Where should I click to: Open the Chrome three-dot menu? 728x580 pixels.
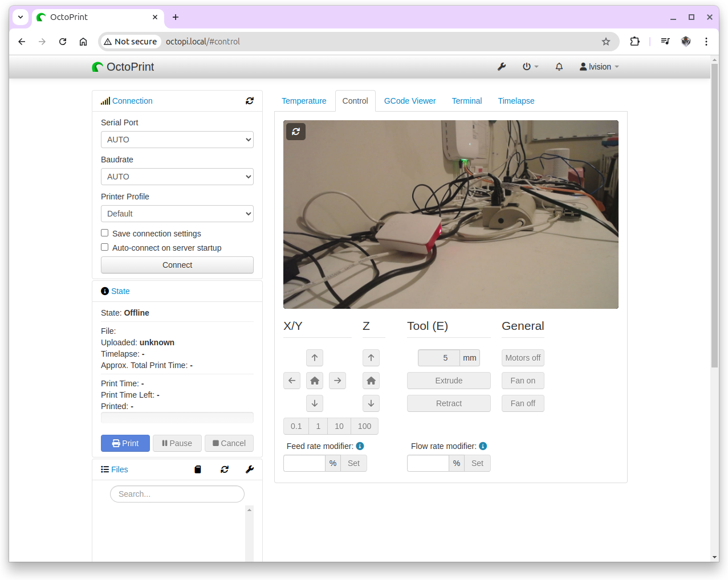point(706,42)
